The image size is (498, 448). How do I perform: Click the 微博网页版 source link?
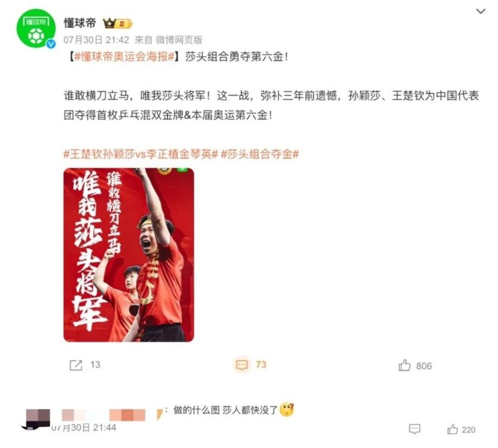click(x=179, y=40)
